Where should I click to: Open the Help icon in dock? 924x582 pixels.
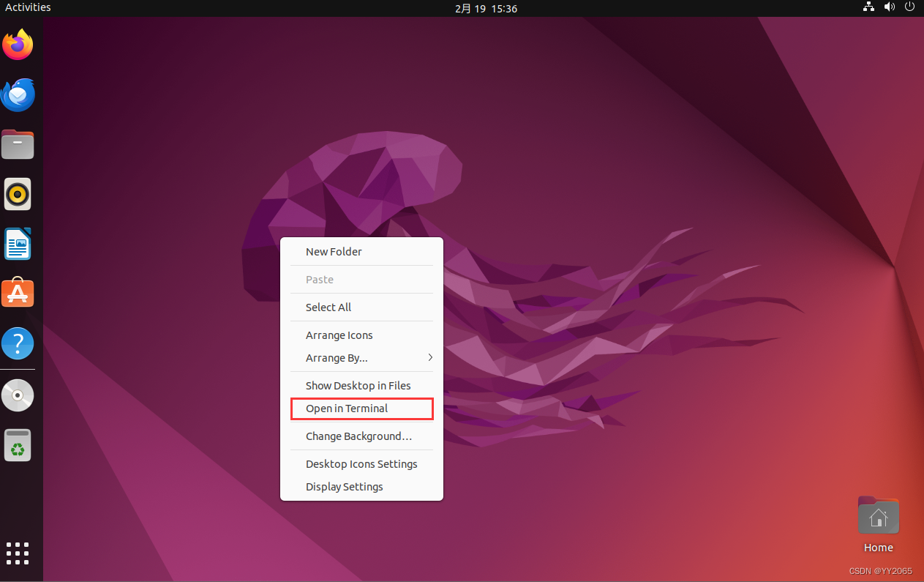coord(18,343)
